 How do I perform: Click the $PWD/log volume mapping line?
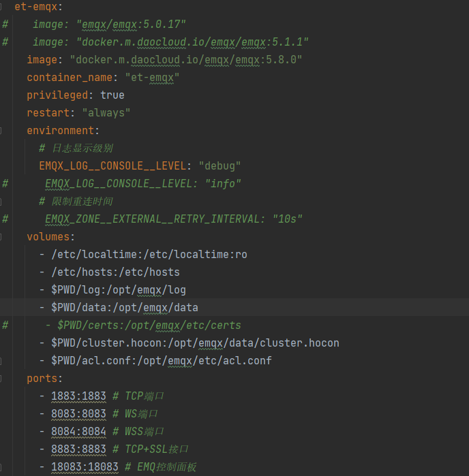(x=118, y=290)
